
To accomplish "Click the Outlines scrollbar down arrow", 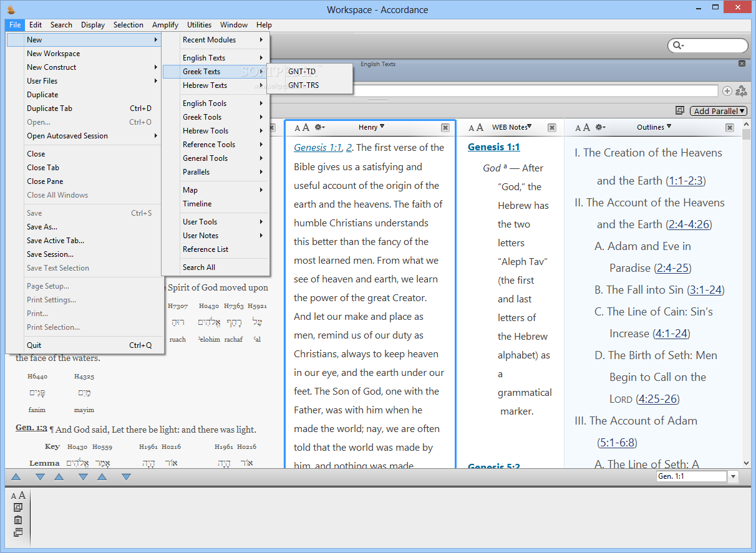I will [747, 463].
